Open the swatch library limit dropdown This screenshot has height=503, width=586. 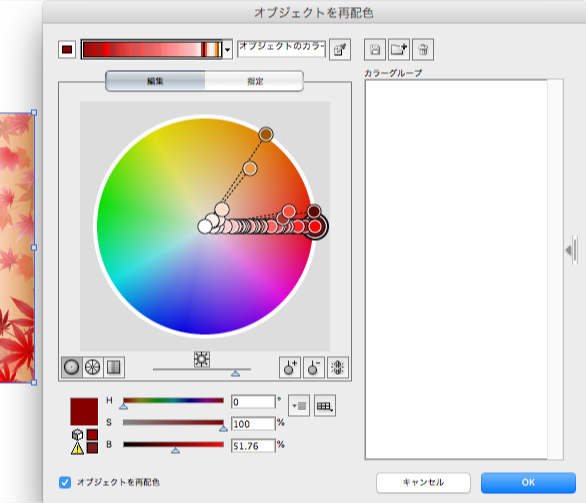[x=324, y=405]
